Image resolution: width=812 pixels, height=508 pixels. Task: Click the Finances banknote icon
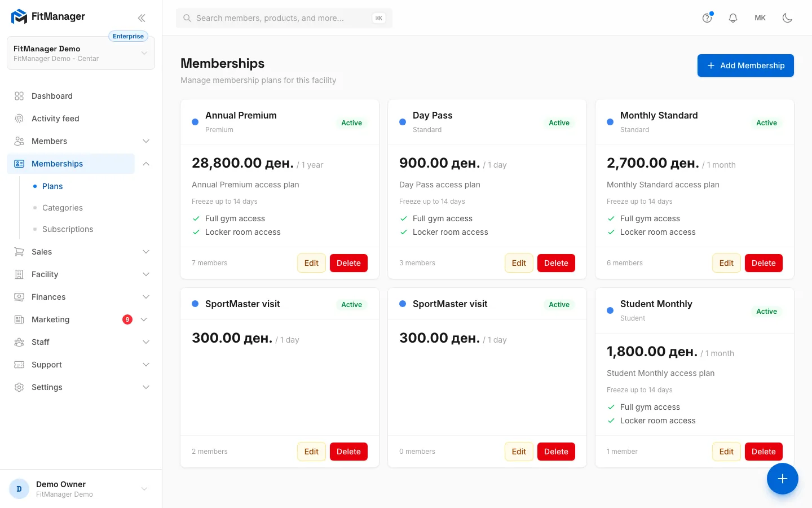pyautogui.click(x=19, y=297)
